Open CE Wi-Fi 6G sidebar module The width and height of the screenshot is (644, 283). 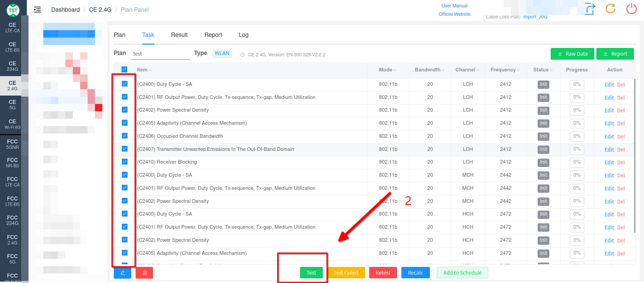click(x=12, y=124)
